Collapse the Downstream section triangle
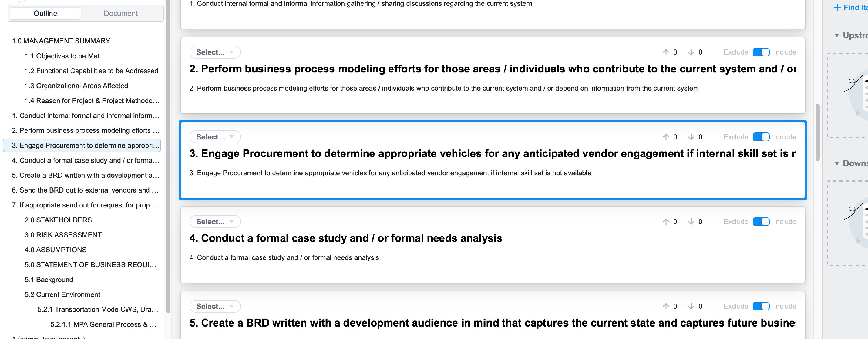 [x=837, y=163]
